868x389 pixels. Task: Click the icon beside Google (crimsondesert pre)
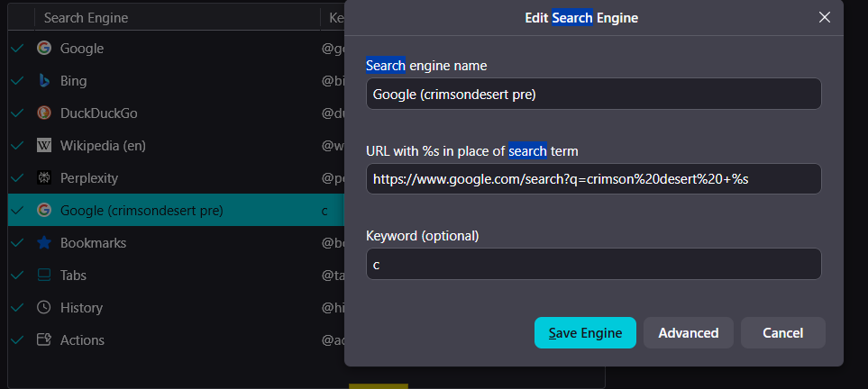tap(44, 211)
